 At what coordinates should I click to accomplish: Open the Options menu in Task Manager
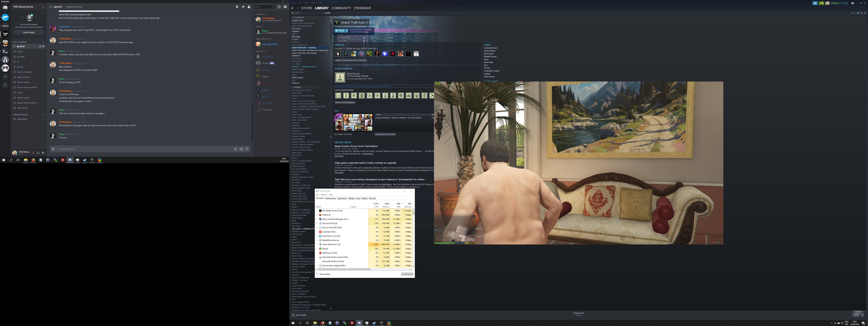(x=324, y=195)
